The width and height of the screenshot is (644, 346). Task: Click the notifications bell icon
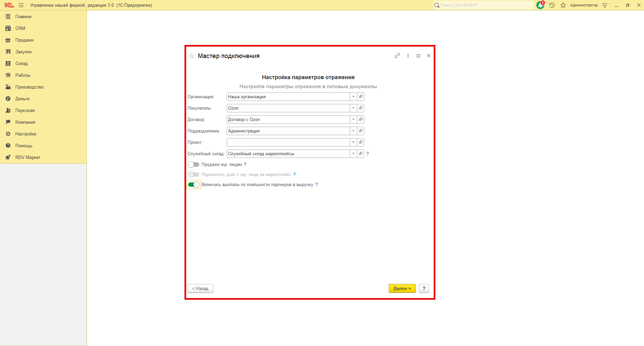(540, 5)
